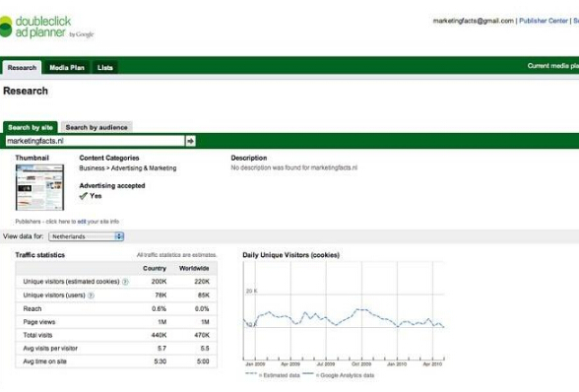The image size is (579, 392).
Task: Click the marketingfacts.nl search field
Action: pos(95,141)
